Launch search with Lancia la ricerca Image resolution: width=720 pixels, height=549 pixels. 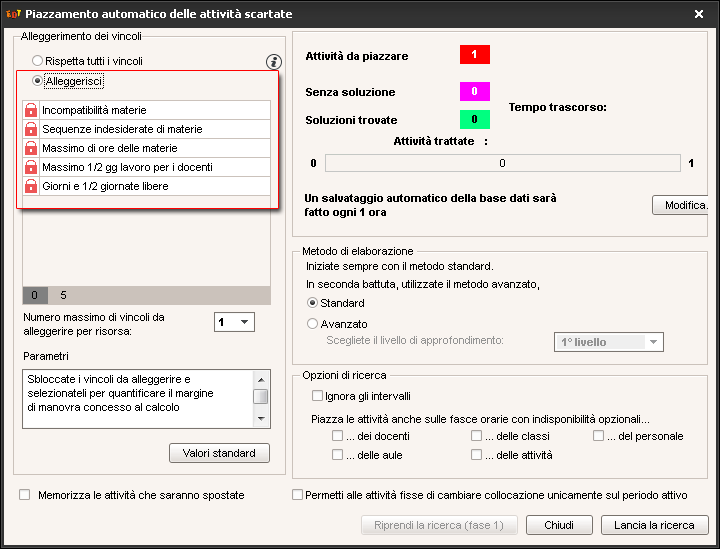tap(654, 525)
